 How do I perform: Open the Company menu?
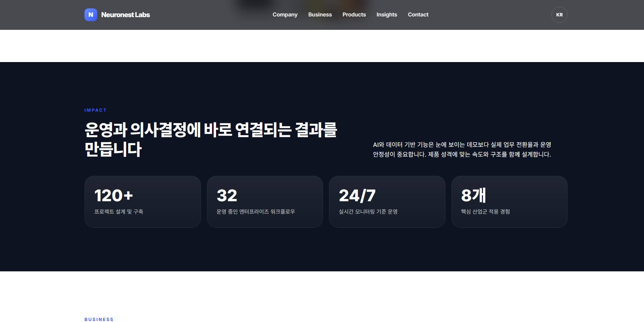point(285,15)
